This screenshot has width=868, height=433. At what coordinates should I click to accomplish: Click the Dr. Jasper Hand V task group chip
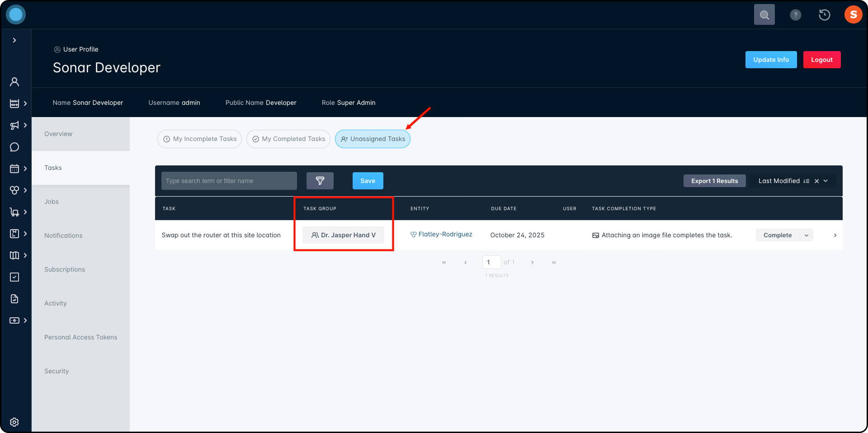coord(343,235)
